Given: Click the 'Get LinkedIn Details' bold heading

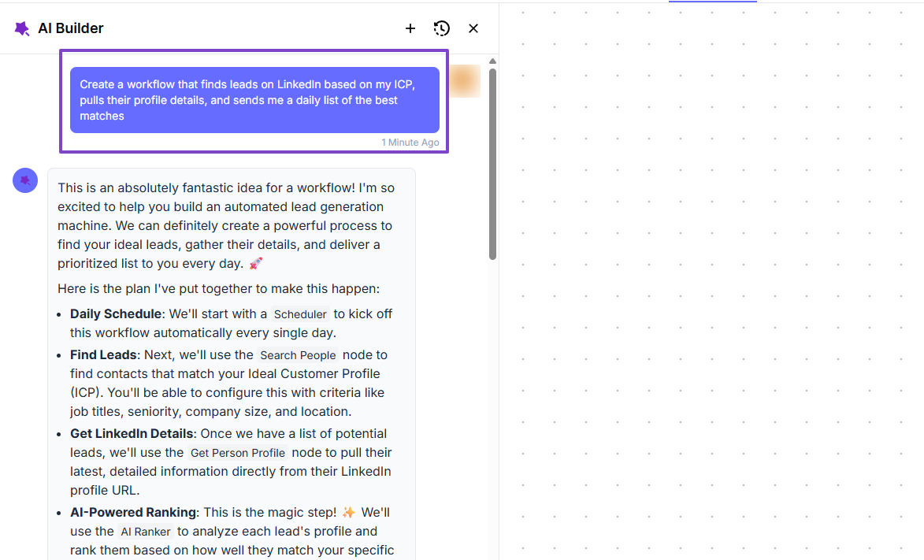Looking at the screenshot, I should (132, 433).
